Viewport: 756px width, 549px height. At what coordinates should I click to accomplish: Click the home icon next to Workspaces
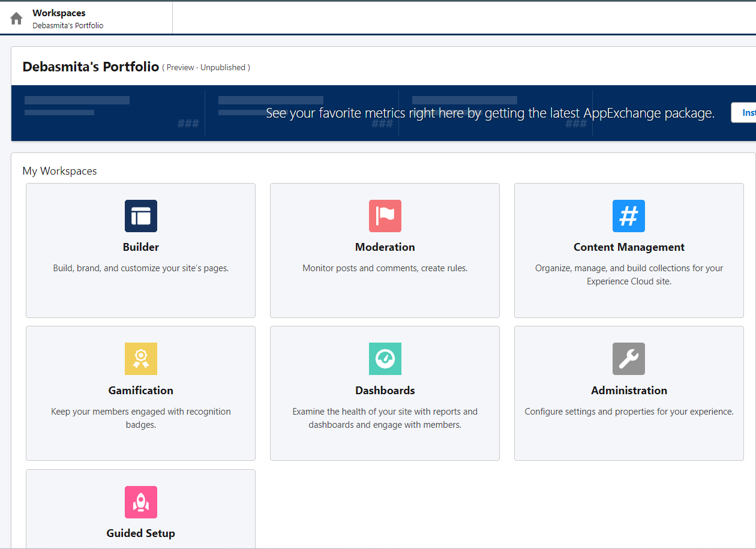point(16,18)
